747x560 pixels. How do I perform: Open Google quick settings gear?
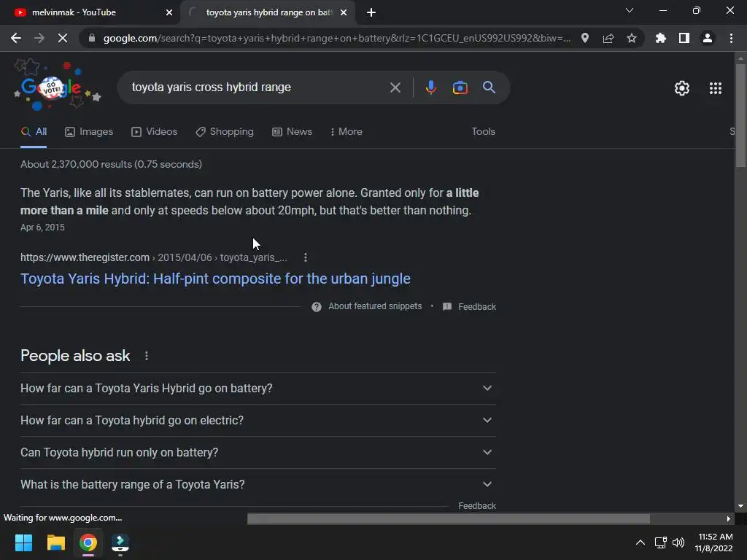coord(682,88)
